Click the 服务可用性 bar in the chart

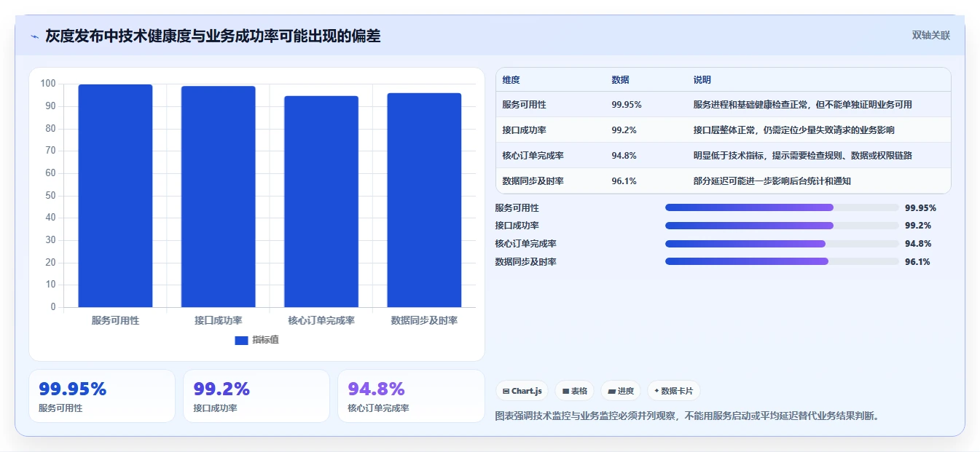tap(115, 196)
